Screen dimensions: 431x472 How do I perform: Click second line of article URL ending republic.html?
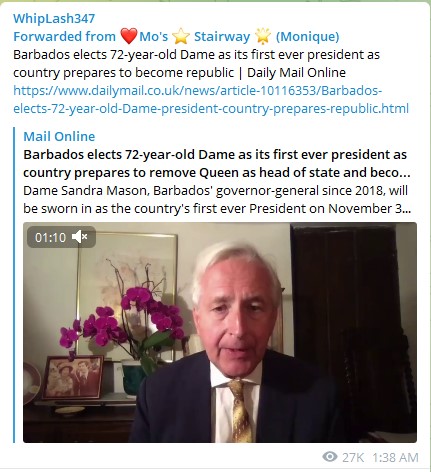[211, 108]
